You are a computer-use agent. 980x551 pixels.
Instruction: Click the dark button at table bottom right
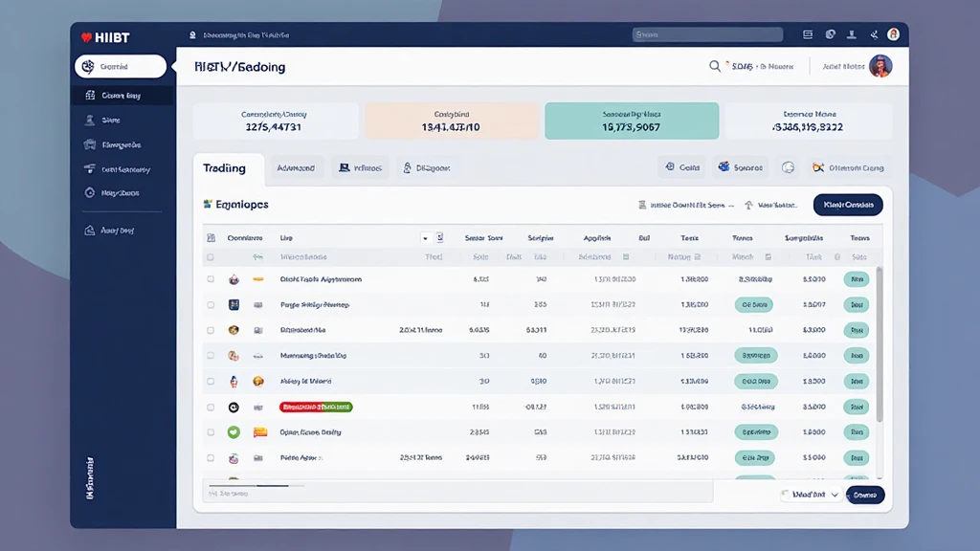(865, 495)
